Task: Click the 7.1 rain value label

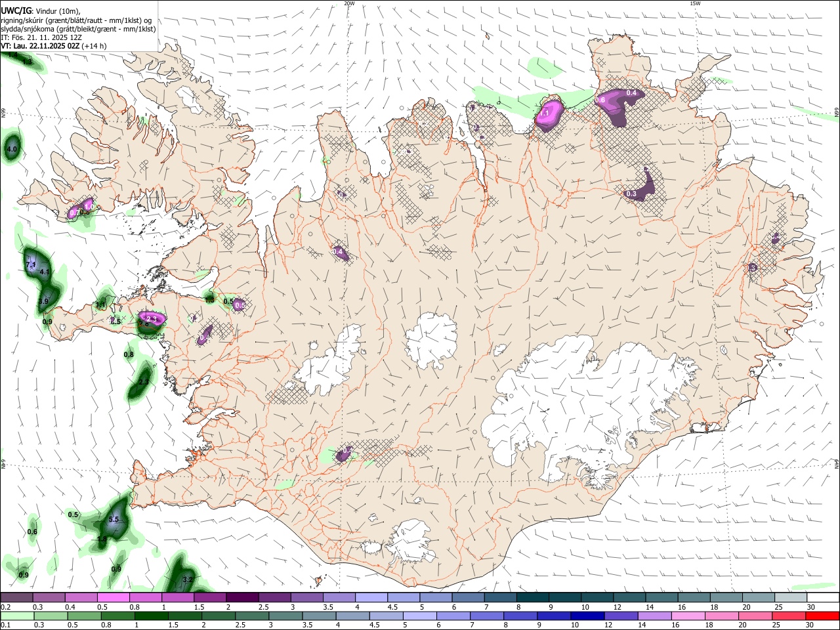Action: [x=31, y=264]
